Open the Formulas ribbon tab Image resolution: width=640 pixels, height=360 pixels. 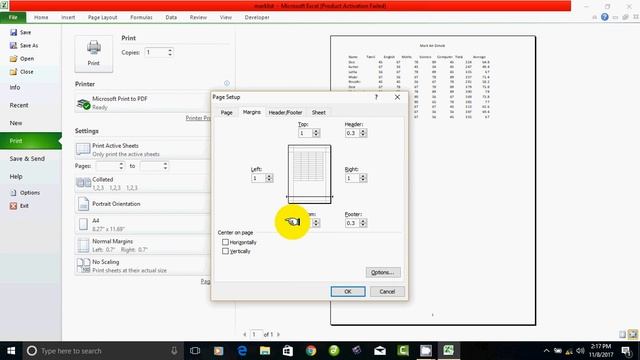[x=141, y=17]
